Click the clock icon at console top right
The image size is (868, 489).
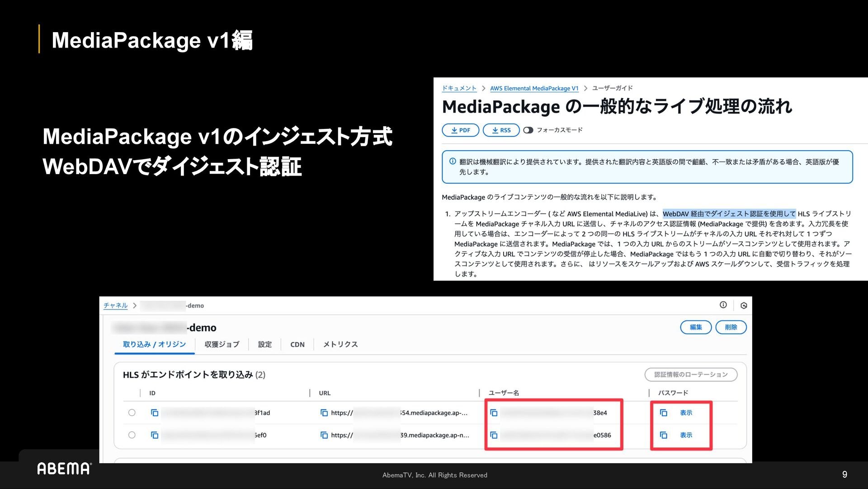point(744,305)
